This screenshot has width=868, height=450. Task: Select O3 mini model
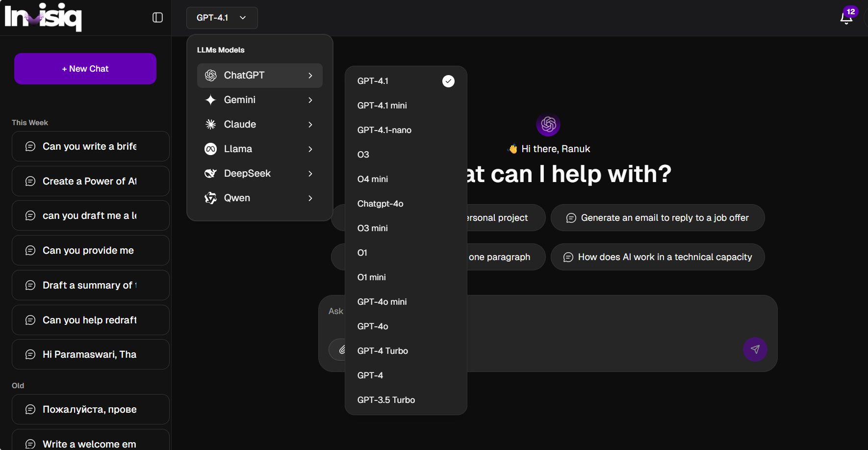pos(406,228)
